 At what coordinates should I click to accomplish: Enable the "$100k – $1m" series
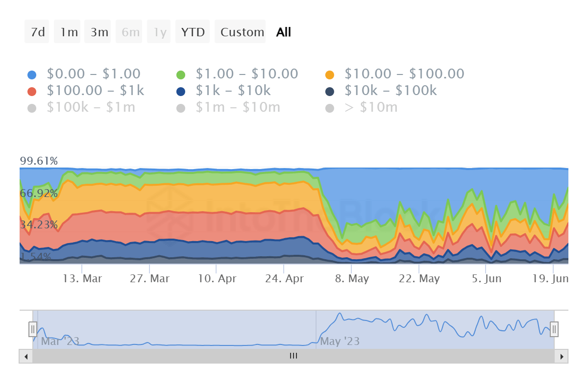point(31,107)
